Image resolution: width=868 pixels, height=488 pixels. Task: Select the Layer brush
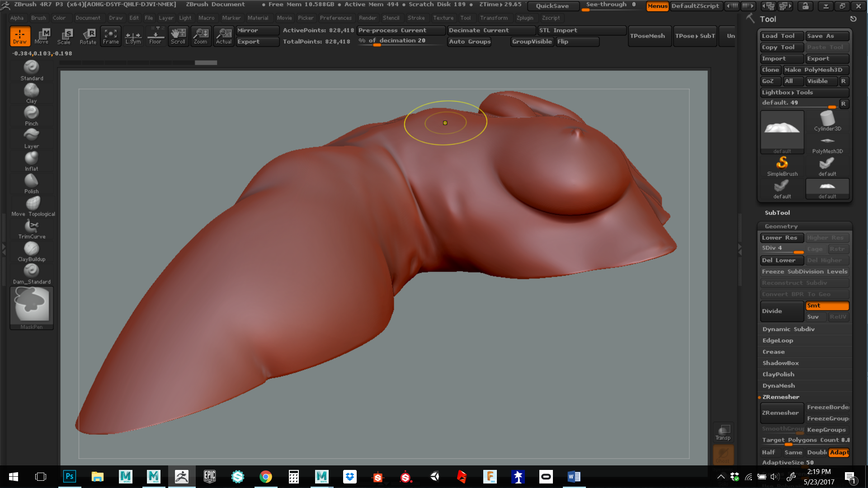[x=32, y=138]
